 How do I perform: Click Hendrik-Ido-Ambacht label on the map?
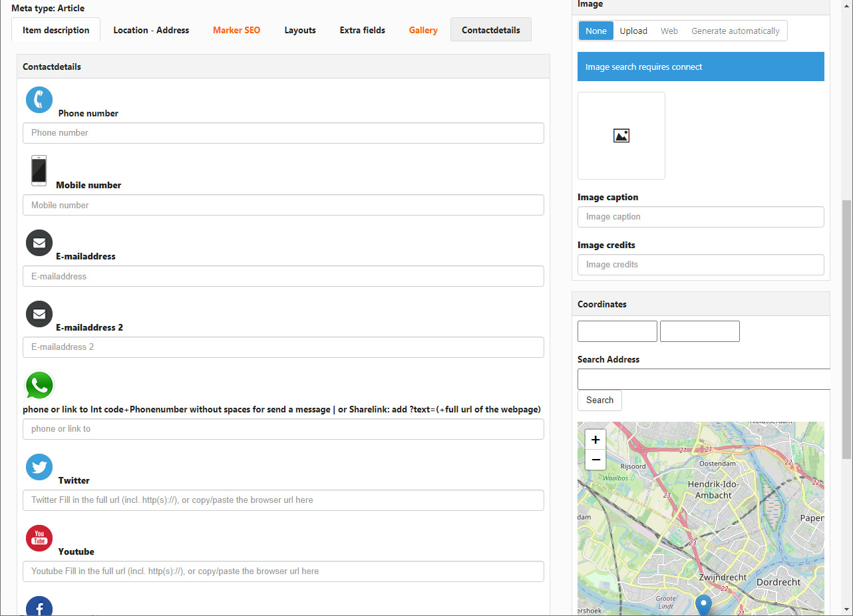pyautogui.click(x=713, y=490)
